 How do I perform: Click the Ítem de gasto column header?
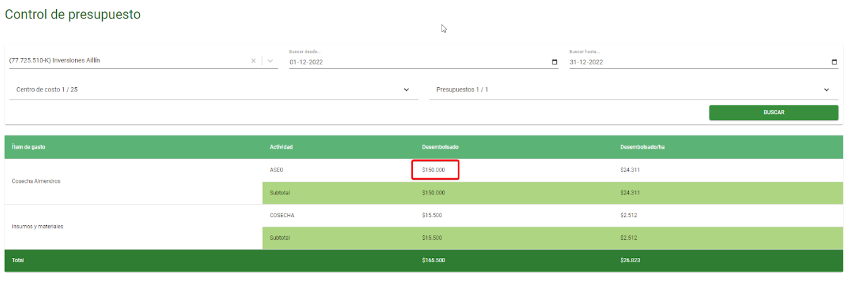click(x=28, y=147)
